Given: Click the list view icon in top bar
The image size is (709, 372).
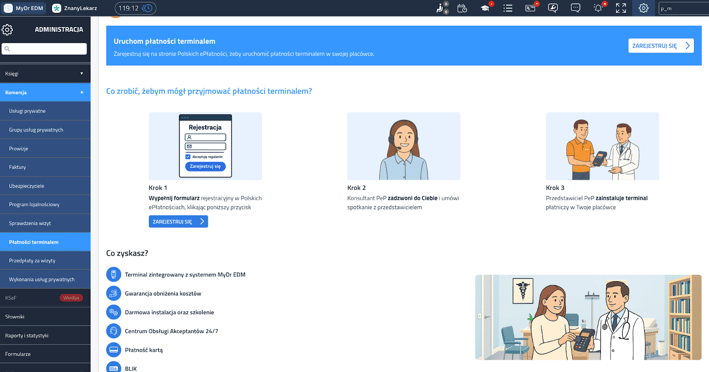Looking at the screenshot, I should [508, 8].
